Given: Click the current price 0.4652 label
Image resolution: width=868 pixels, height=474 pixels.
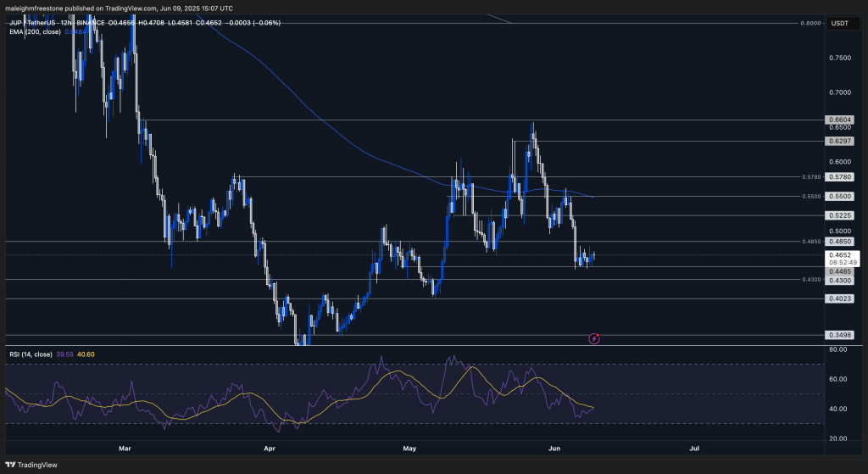Looking at the screenshot, I should point(837,254).
